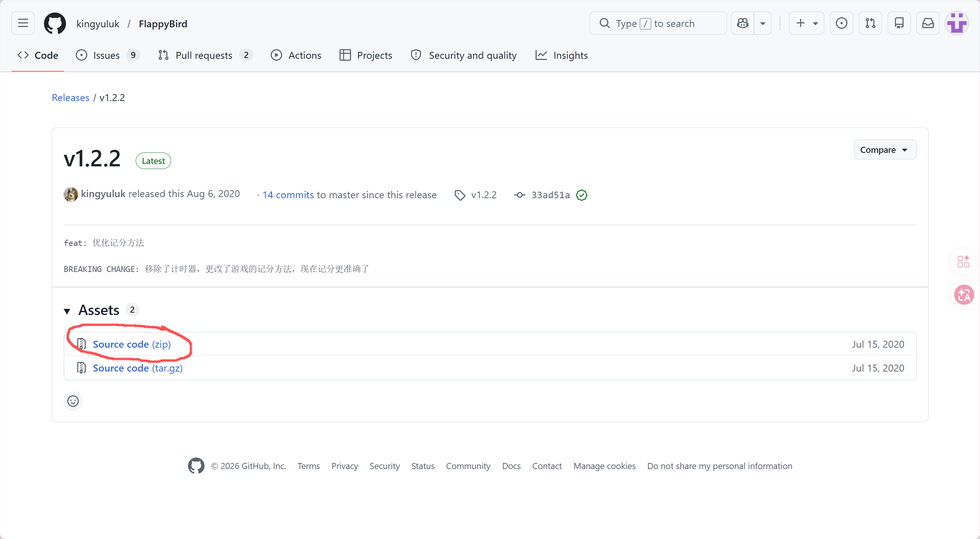This screenshot has height=539, width=980.
Task: Click the Assets count badge 2
Action: [x=132, y=310]
